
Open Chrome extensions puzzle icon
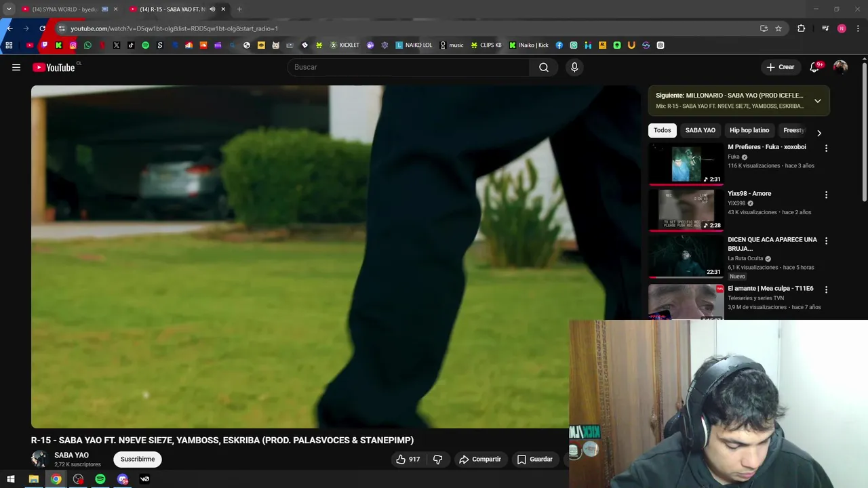pyautogui.click(x=801, y=28)
